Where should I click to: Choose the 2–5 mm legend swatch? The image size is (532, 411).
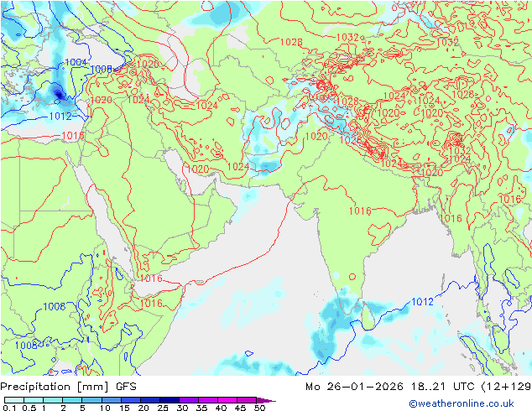point(72,400)
